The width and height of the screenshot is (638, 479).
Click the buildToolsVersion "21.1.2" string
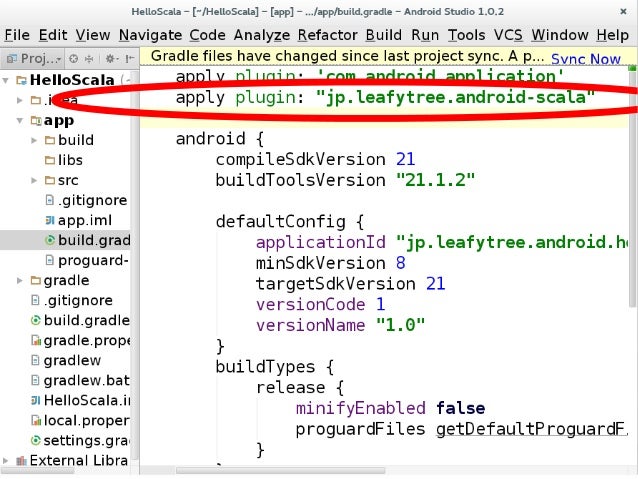(435, 180)
